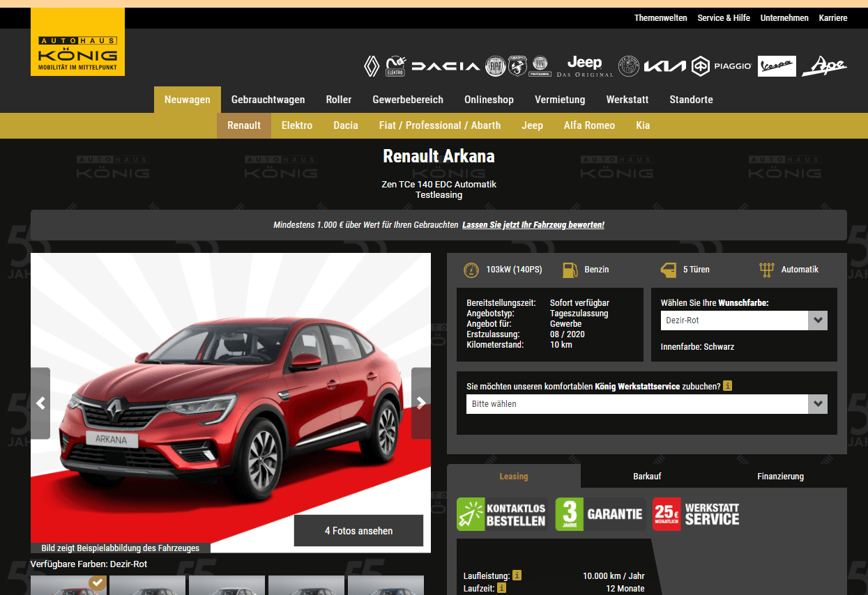The width and height of the screenshot is (868, 595).
Task: Select Gewerbebereich in main navigation
Action: 408,100
